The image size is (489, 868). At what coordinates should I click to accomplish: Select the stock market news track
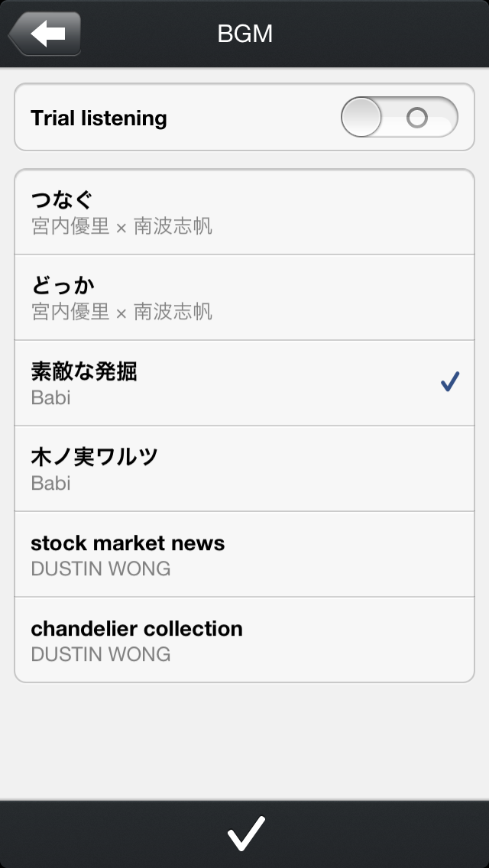click(x=128, y=543)
